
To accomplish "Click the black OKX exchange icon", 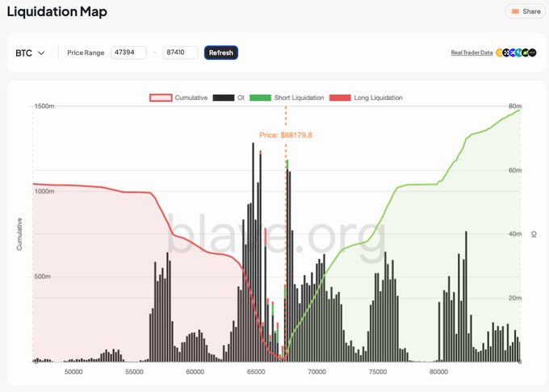I will click(506, 52).
